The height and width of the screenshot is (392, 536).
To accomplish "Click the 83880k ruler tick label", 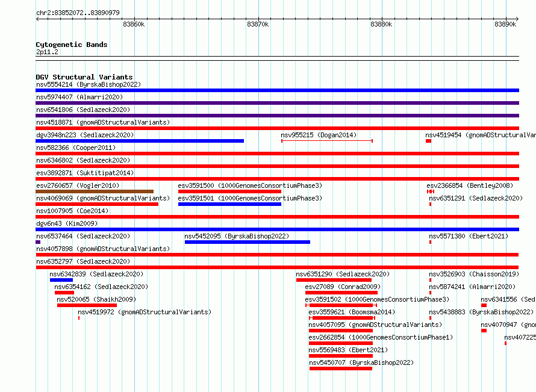I will click(x=381, y=24).
